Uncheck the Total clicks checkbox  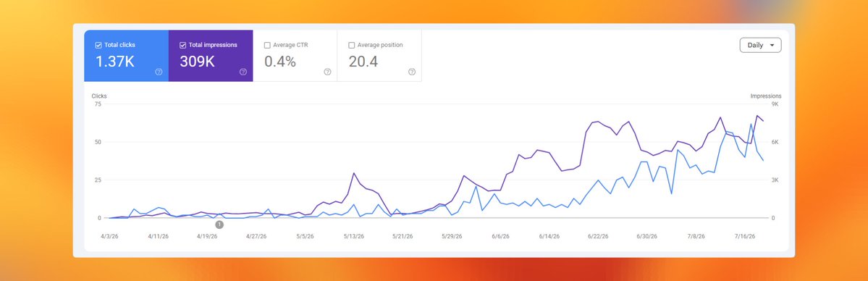(x=98, y=45)
